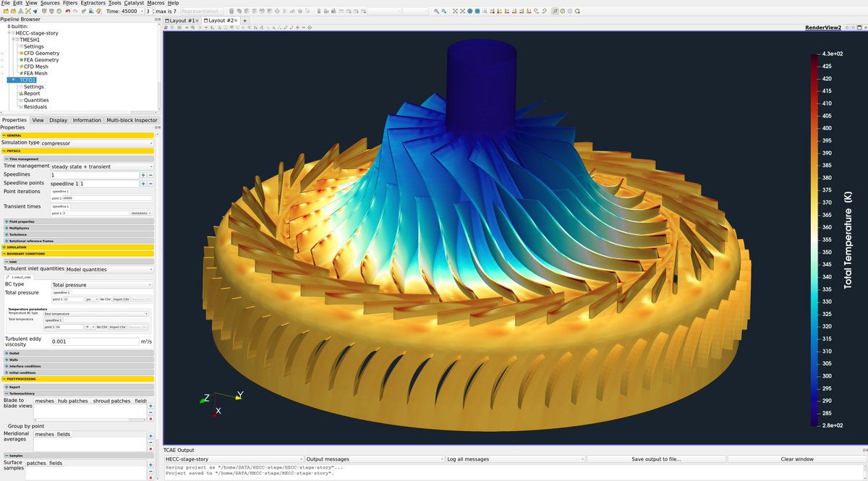Click the rotate camera icon at toolbar end
This screenshot has width=868, height=481.
point(576,12)
